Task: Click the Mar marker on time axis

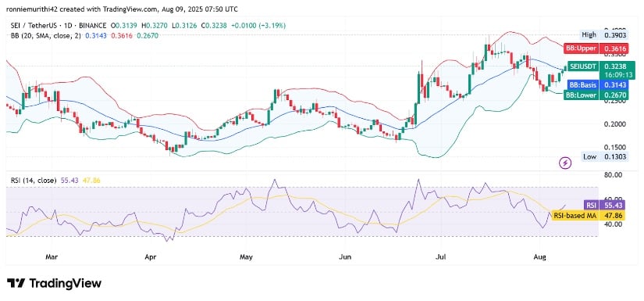Action: tap(52, 257)
